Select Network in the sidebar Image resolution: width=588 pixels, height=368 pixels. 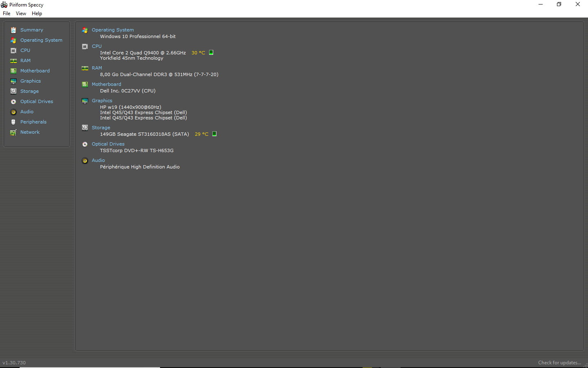(x=30, y=132)
